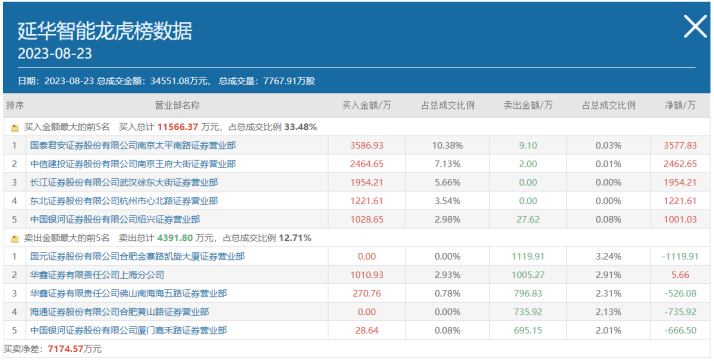Open 中国银河证券绍兴证券营业部 link
714x361 pixels.
115,219
